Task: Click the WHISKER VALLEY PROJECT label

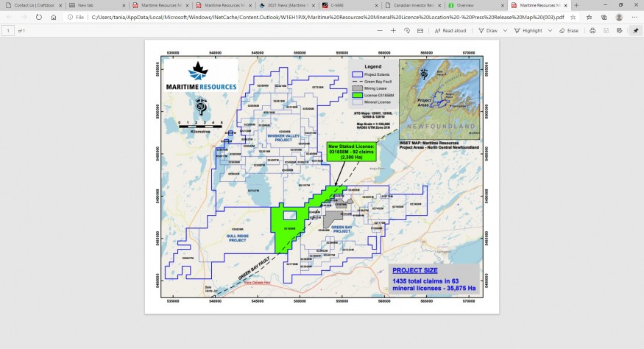Action: (x=283, y=138)
